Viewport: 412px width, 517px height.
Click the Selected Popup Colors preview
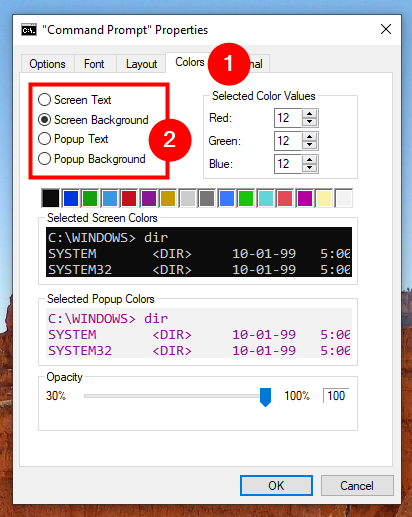199,333
